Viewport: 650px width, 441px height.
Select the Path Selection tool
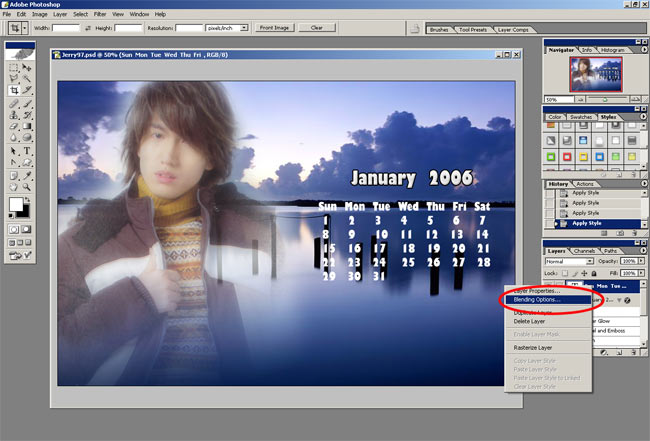pos(14,151)
